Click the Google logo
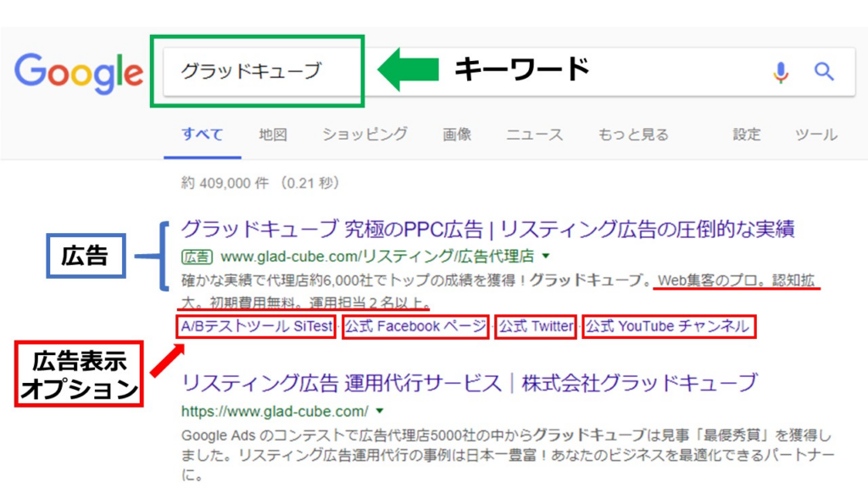This screenshot has width=868, height=488. (x=78, y=73)
